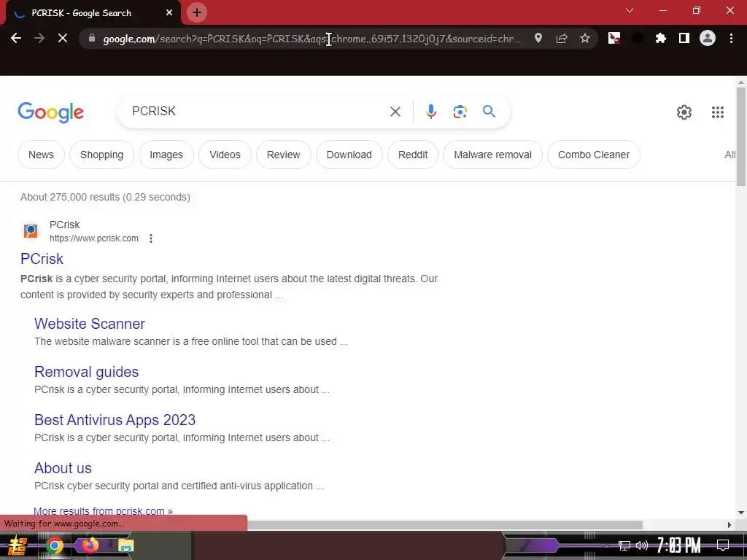The image size is (747, 560).
Task: Share this page icon
Action: [x=562, y=38]
